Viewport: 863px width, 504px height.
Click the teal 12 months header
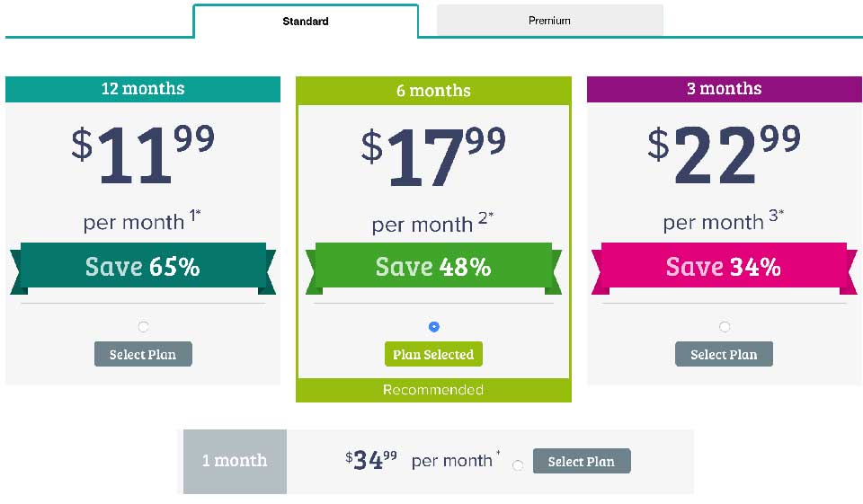[x=143, y=89]
